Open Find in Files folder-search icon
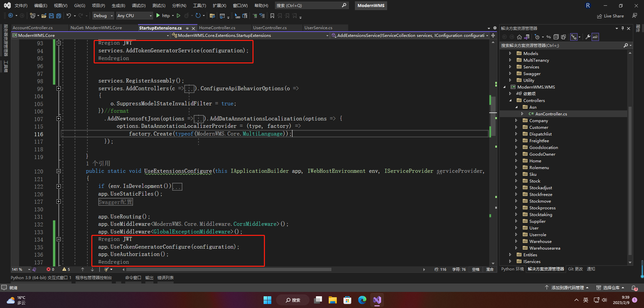Viewport: 644px width, 308px height. click(x=212, y=16)
